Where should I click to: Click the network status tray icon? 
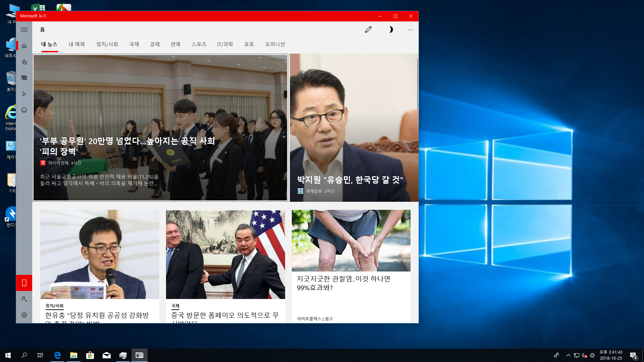pyautogui.click(x=577, y=355)
